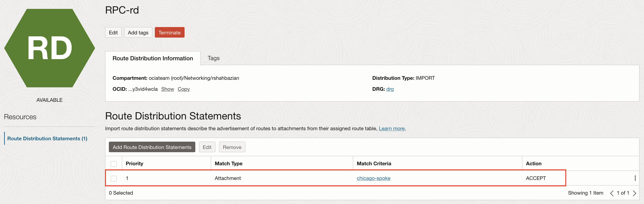Select all statements with header checkbox
This screenshot has width=644, height=204.
pos(114,164)
